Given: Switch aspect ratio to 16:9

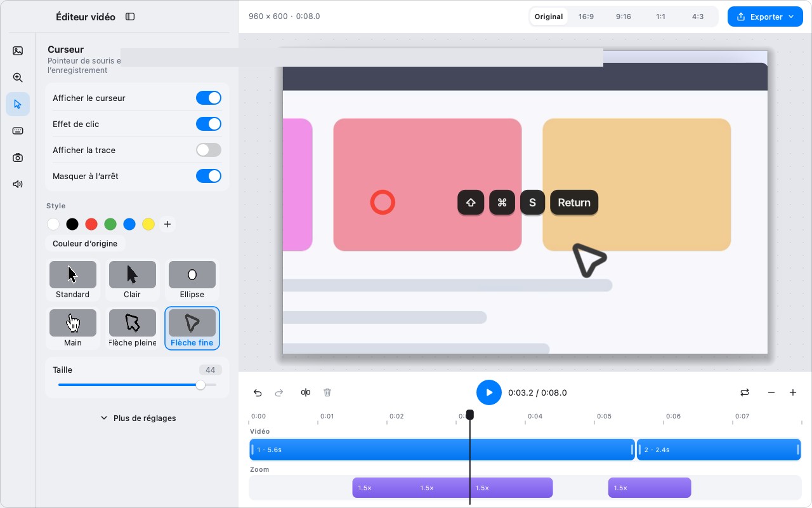Looking at the screenshot, I should point(586,17).
